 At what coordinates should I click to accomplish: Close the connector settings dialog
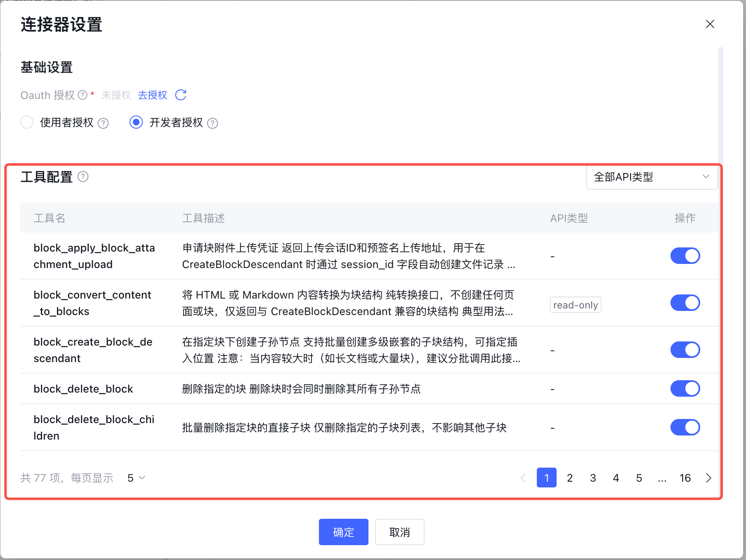tap(710, 24)
